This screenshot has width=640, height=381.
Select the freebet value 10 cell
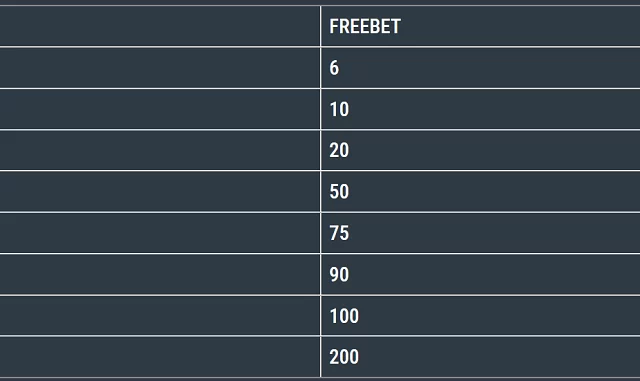[480, 109]
